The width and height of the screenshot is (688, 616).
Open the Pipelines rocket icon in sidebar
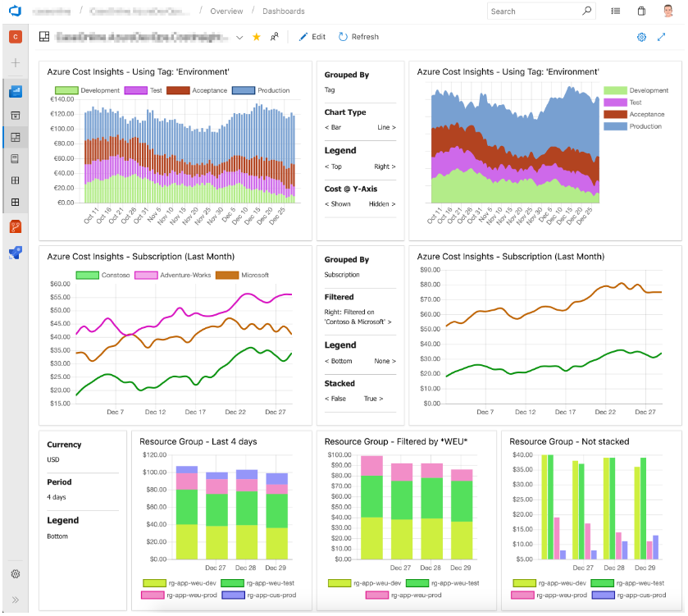coord(16,253)
